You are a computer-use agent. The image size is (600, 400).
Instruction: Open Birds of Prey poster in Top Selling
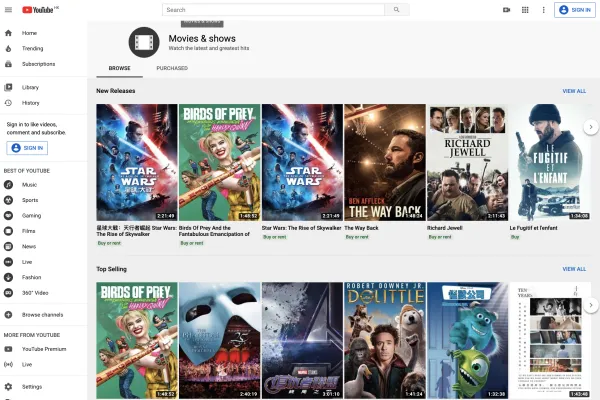[137, 340]
